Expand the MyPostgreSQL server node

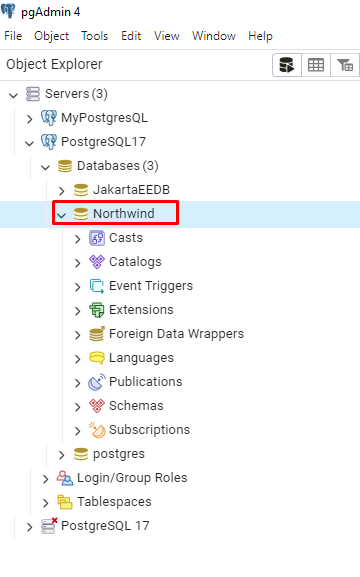[x=30, y=119]
